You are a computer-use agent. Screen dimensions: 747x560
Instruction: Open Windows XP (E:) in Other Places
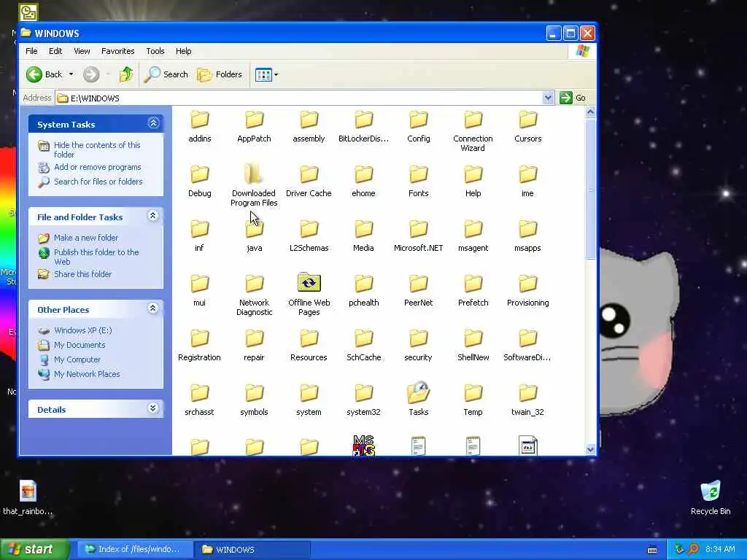click(82, 330)
